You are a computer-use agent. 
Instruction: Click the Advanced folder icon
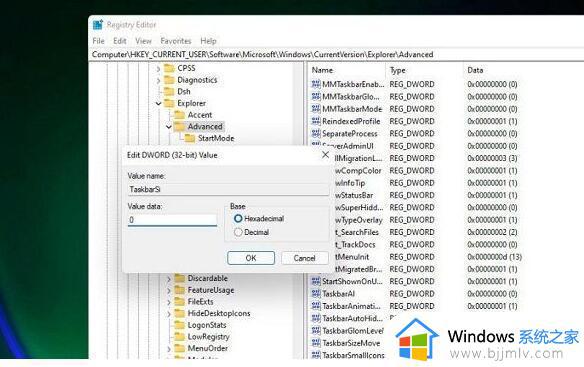[180, 127]
